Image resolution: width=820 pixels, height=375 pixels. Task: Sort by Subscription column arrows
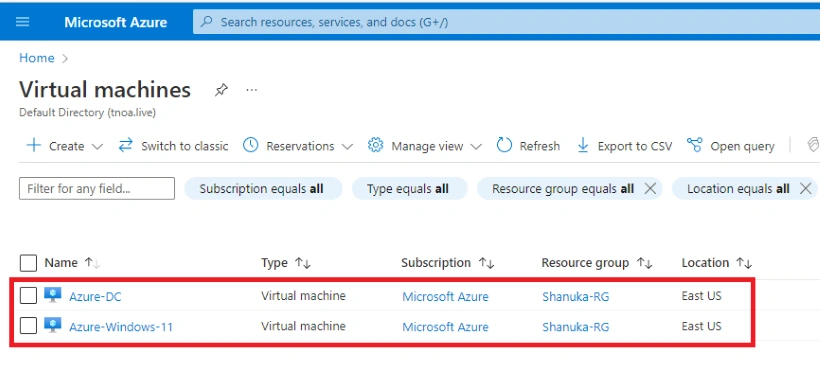click(x=486, y=263)
